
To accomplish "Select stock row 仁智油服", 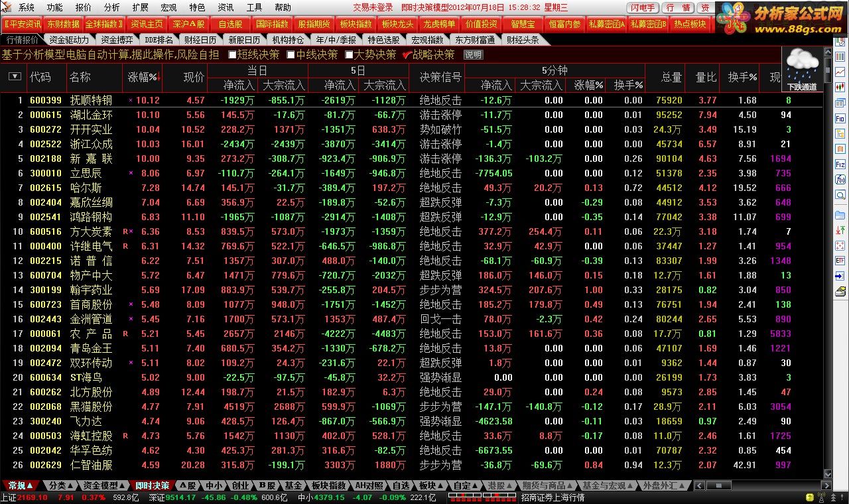I will click(x=411, y=465).
